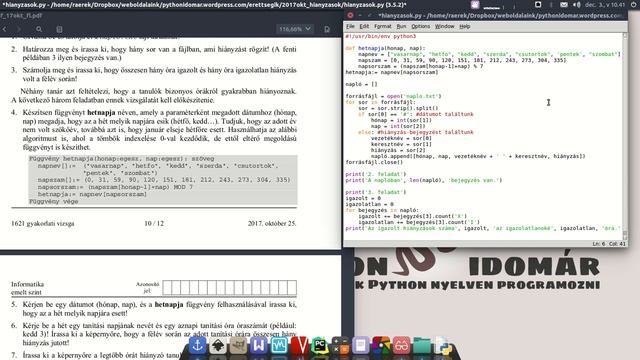The width and height of the screenshot is (640, 360).
Task: Click the 'f_17okt_fl.pdf' document title tab
Action: pos(21,16)
